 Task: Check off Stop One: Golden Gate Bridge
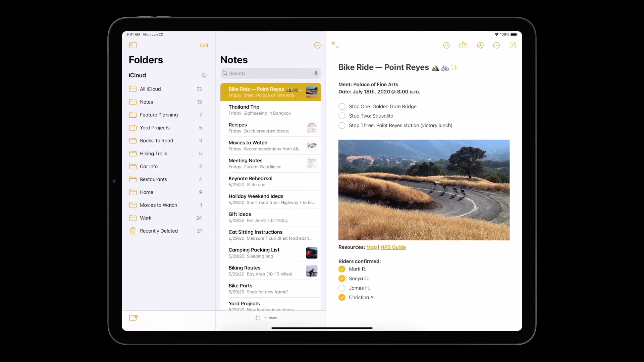342,106
